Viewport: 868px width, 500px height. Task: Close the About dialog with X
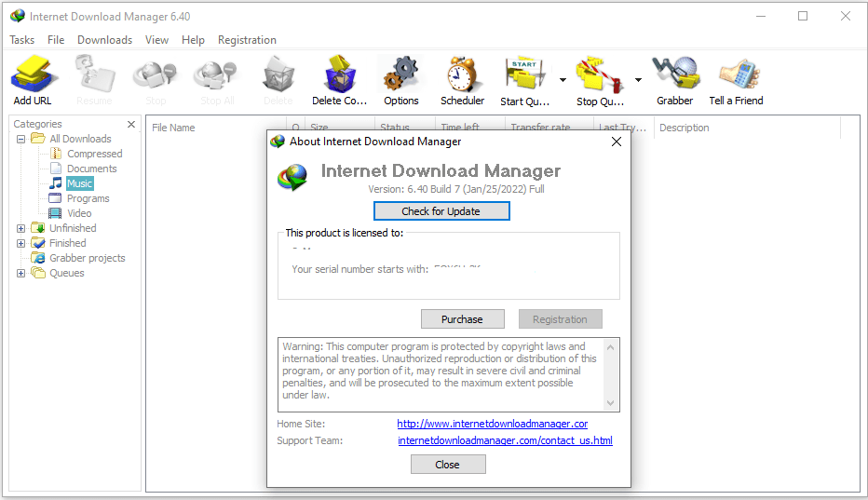[x=617, y=142]
